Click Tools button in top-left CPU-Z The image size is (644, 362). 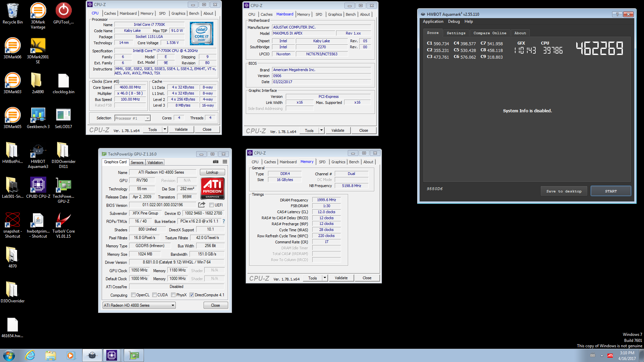click(153, 129)
